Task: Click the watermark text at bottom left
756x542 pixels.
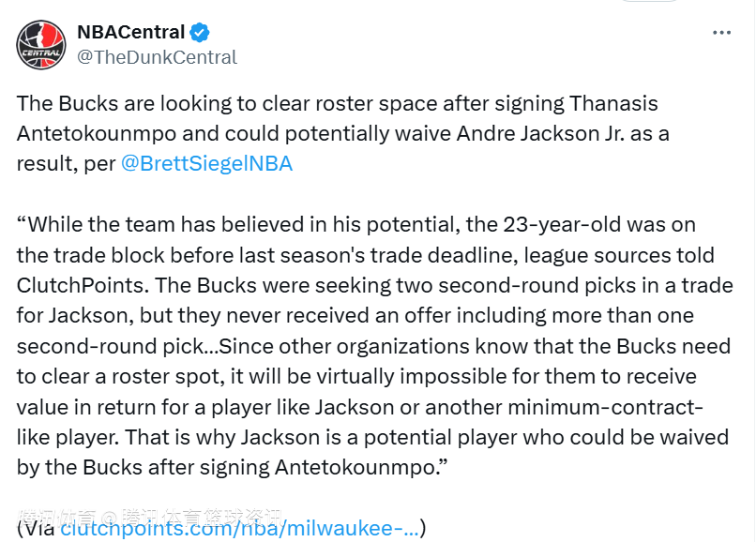Action: pyautogui.click(x=150, y=517)
